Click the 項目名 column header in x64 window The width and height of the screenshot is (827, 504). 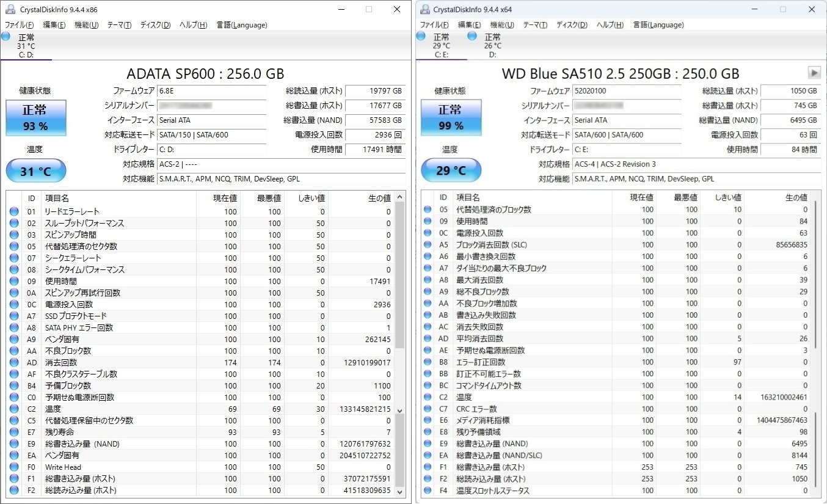tap(533, 197)
